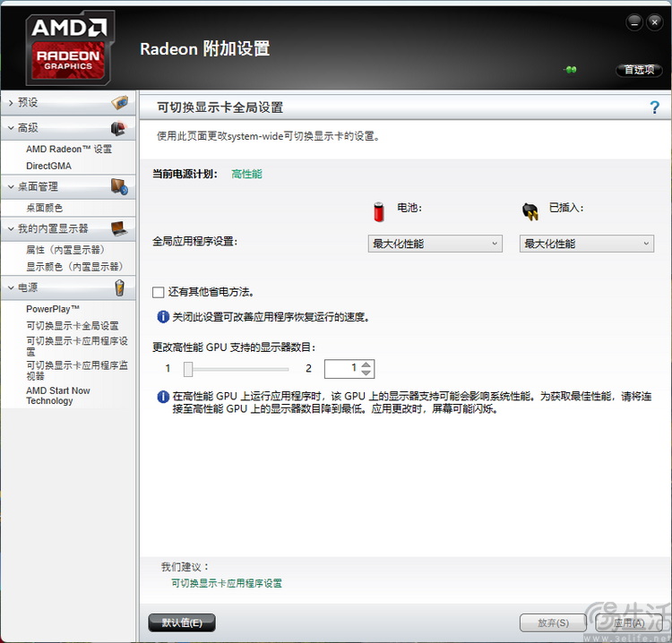This screenshot has height=643, width=672.
Task: Click the GPU display count slider thumb
Action: [x=188, y=369]
